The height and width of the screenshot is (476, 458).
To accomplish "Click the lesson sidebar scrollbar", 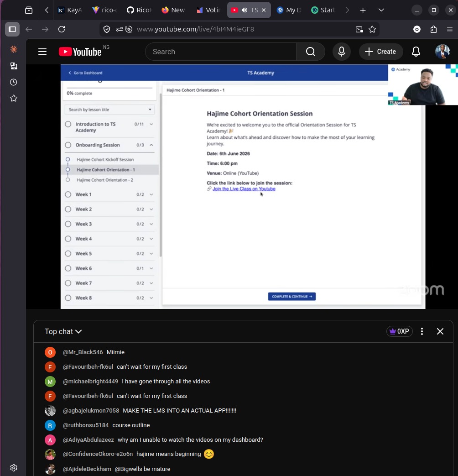I will (160, 174).
